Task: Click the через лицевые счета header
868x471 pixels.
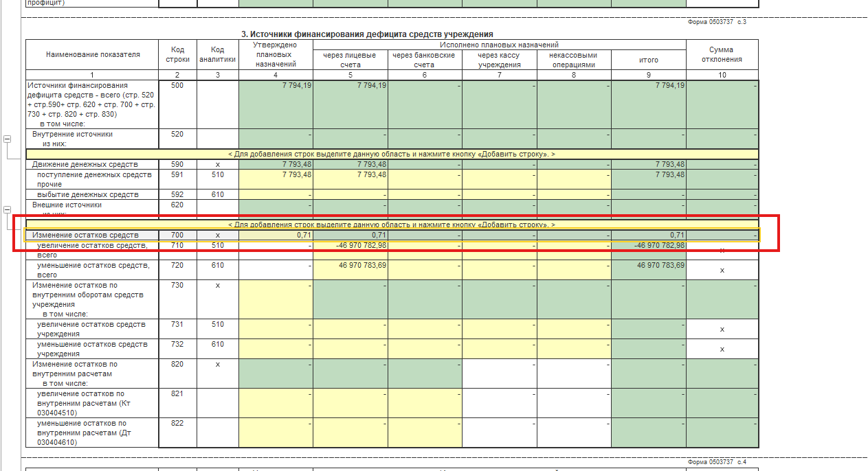Action: (350, 60)
